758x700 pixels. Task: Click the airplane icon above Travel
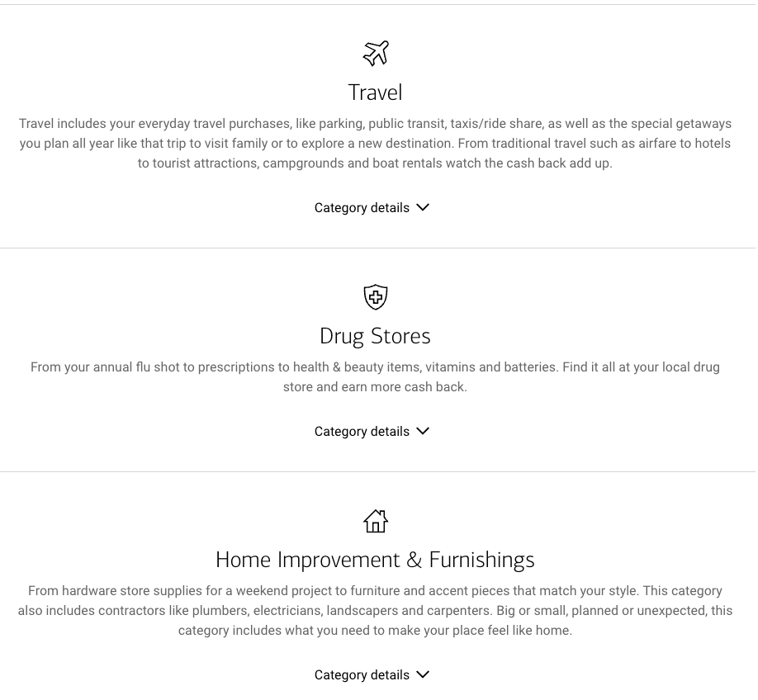tap(376, 53)
